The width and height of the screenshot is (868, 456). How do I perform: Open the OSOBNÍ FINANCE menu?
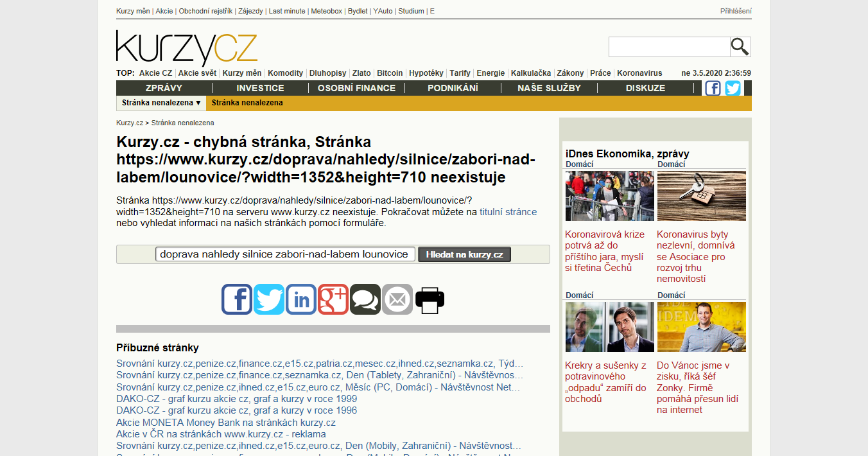[356, 88]
